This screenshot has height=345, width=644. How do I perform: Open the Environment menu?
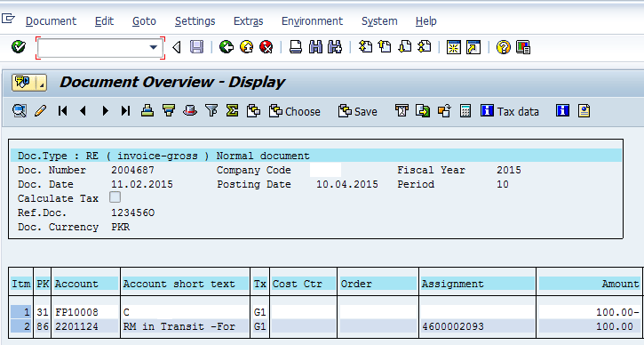(x=312, y=21)
